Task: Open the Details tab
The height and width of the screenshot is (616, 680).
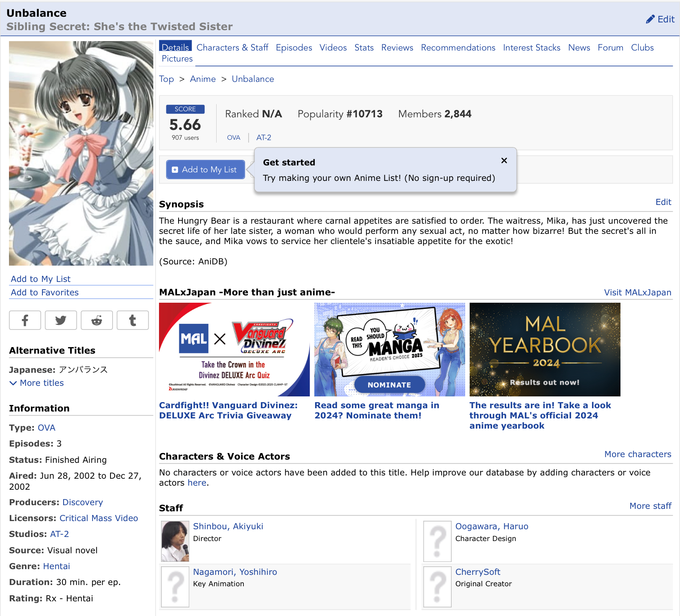Action: click(x=175, y=47)
